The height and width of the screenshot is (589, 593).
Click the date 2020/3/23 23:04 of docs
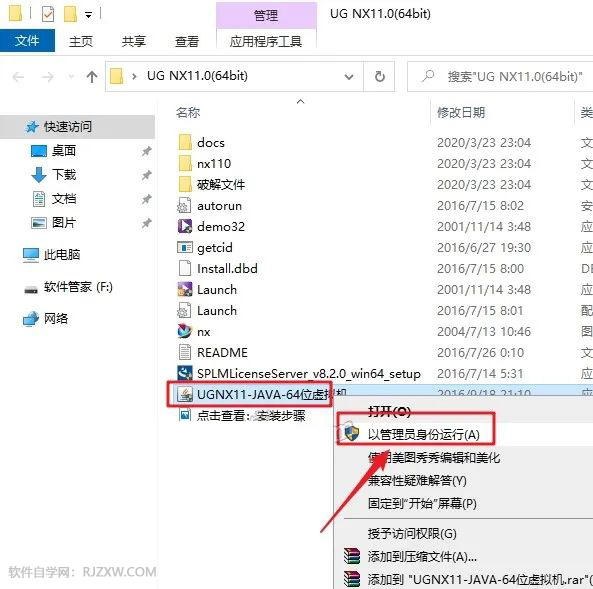[484, 143]
